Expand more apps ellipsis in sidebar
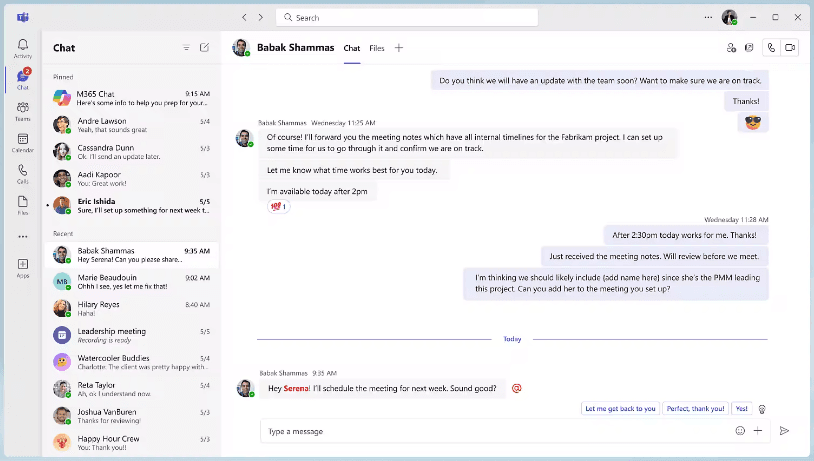This screenshot has width=814, height=461. pyautogui.click(x=22, y=236)
